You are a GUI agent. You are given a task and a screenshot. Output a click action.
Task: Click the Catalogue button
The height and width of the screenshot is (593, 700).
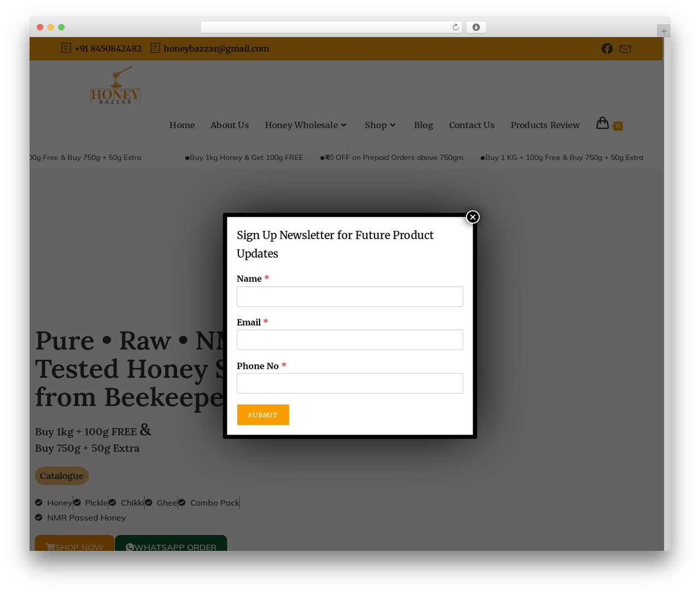[x=62, y=476]
